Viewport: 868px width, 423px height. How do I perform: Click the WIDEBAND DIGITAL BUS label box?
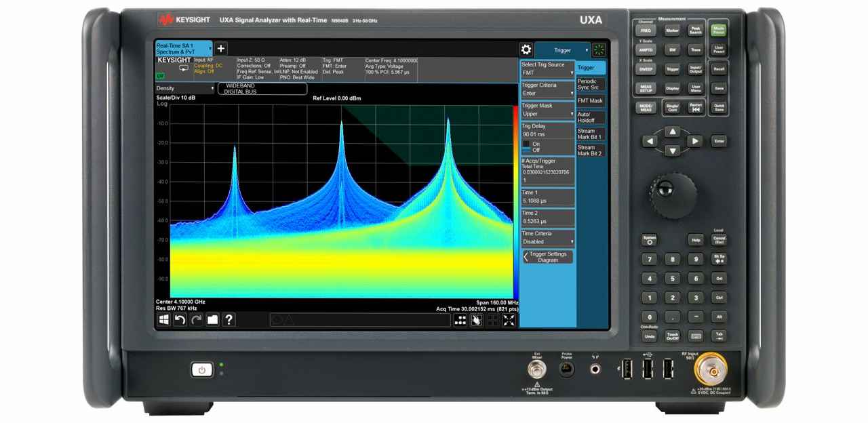tap(262, 89)
